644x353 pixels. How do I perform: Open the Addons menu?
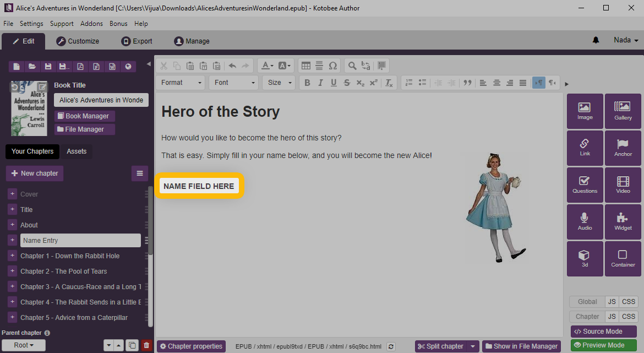[x=91, y=24]
